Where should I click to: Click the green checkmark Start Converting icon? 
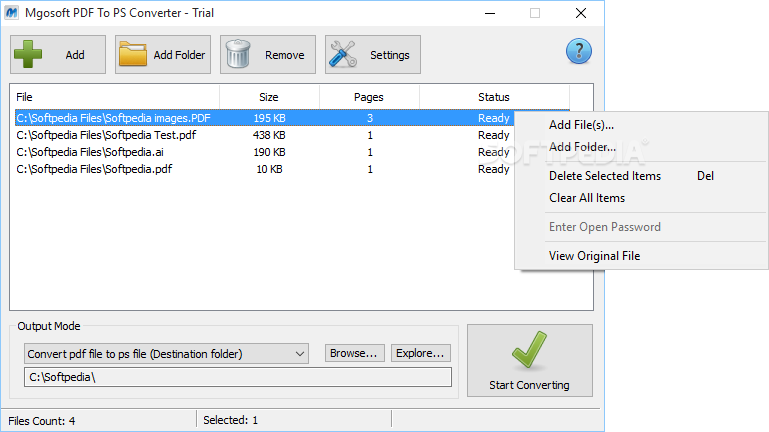(529, 350)
